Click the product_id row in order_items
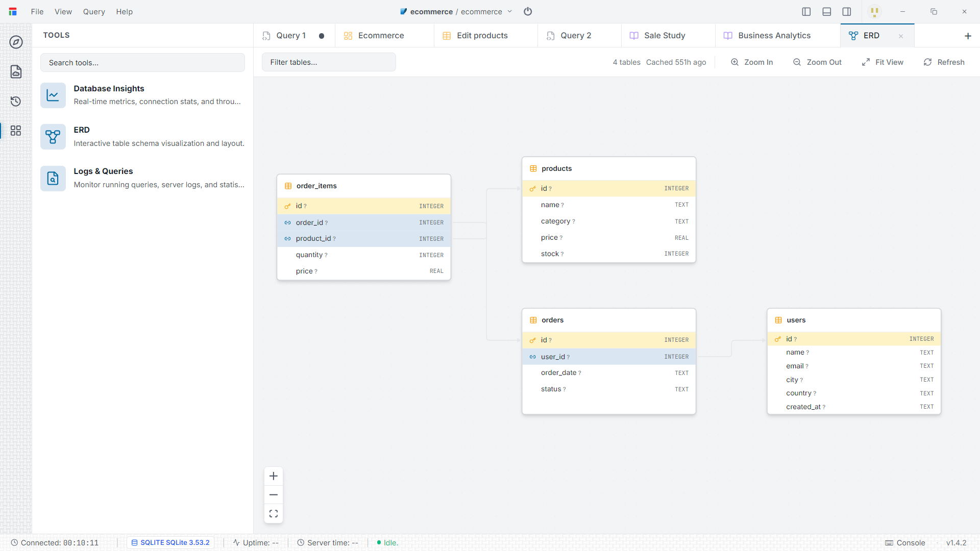The image size is (980, 551). point(364,239)
